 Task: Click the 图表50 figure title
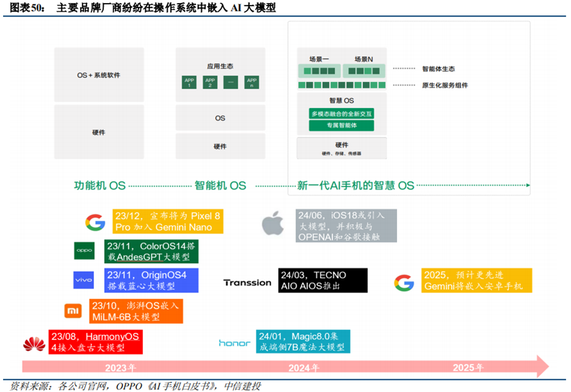coord(142,7)
